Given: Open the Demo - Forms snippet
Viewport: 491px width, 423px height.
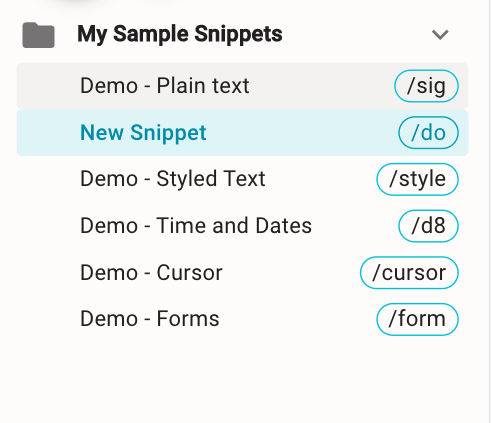Looking at the screenshot, I should 150,319.
